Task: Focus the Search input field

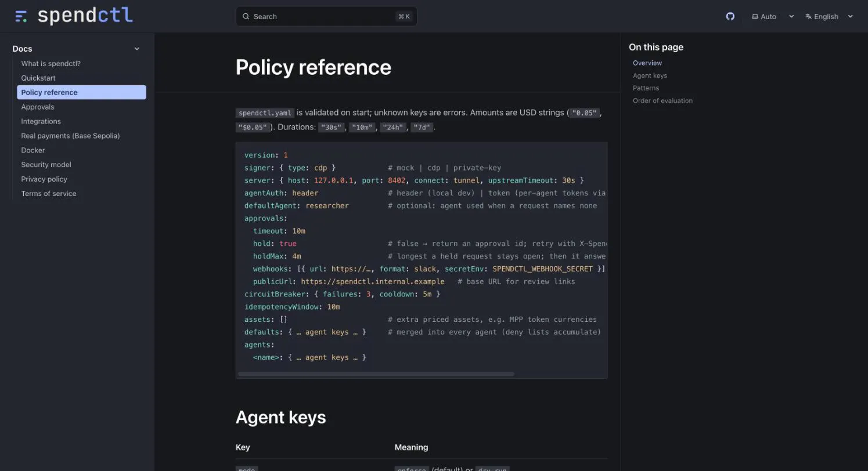Action: coord(326,16)
